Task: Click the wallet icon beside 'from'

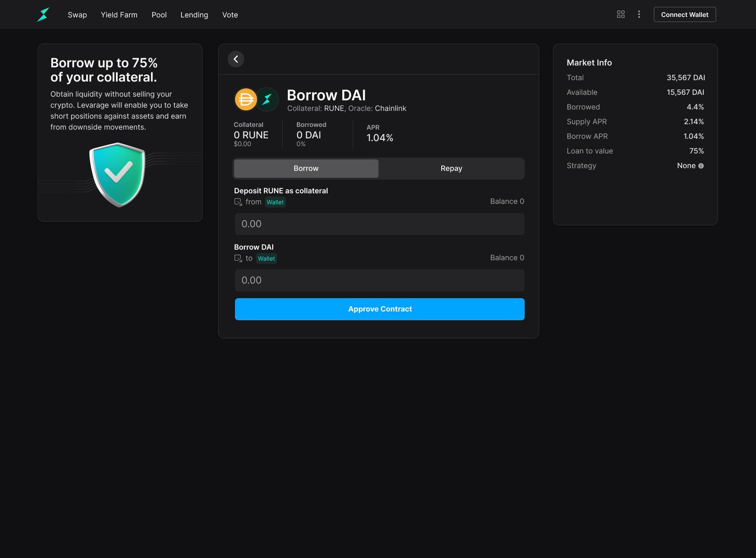Action: coord(238,202)
